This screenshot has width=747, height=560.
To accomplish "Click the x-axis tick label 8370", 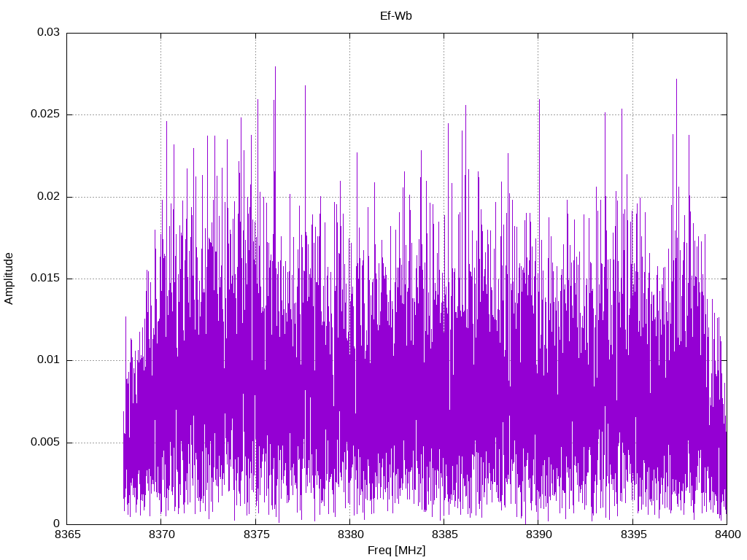I will 162,534.
